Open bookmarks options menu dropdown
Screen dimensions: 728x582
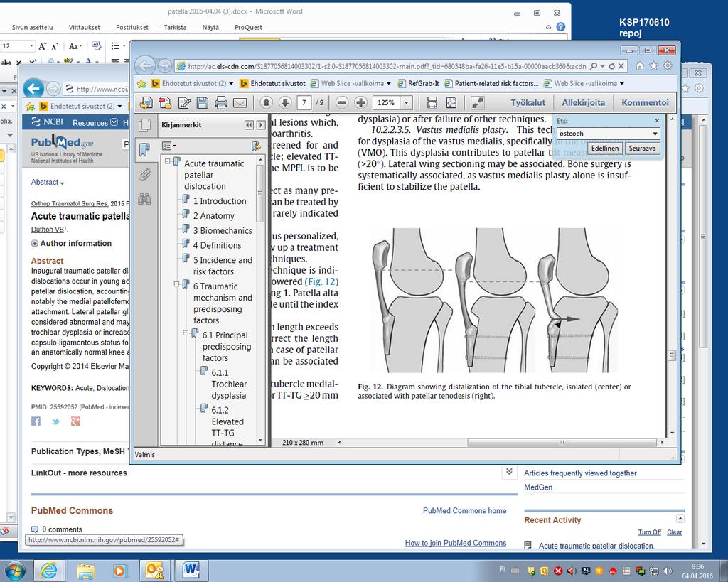pyautogui.click(x=168, y=146)
